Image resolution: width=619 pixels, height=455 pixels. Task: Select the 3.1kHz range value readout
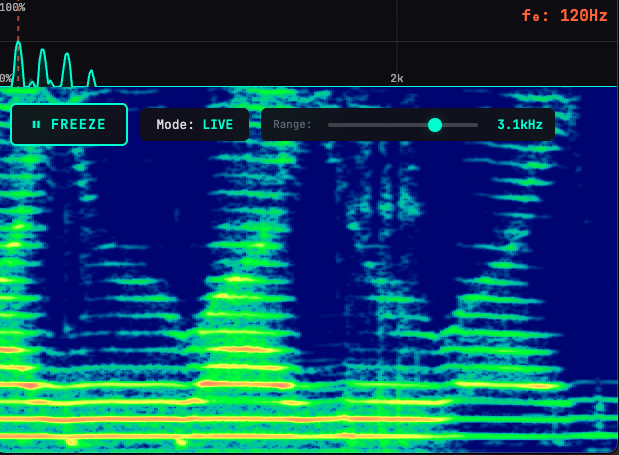520,125
